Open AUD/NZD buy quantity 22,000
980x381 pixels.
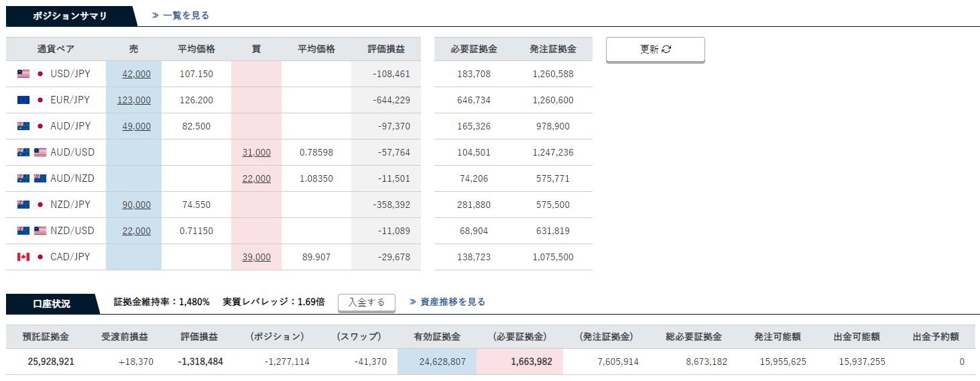pyautogui.click(x=257, y=178)
